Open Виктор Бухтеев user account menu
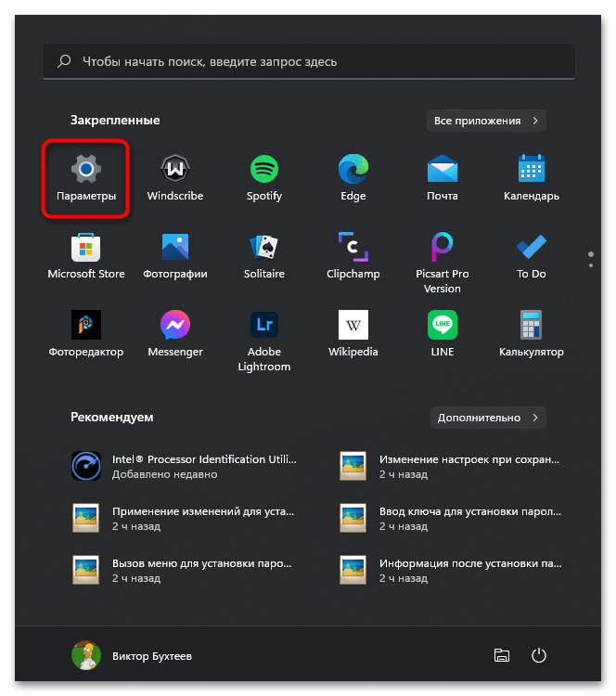 [x=132, y=655]
